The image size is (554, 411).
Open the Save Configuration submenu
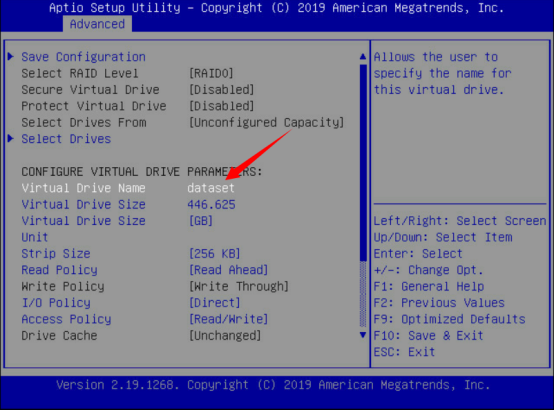click(83, 57)
